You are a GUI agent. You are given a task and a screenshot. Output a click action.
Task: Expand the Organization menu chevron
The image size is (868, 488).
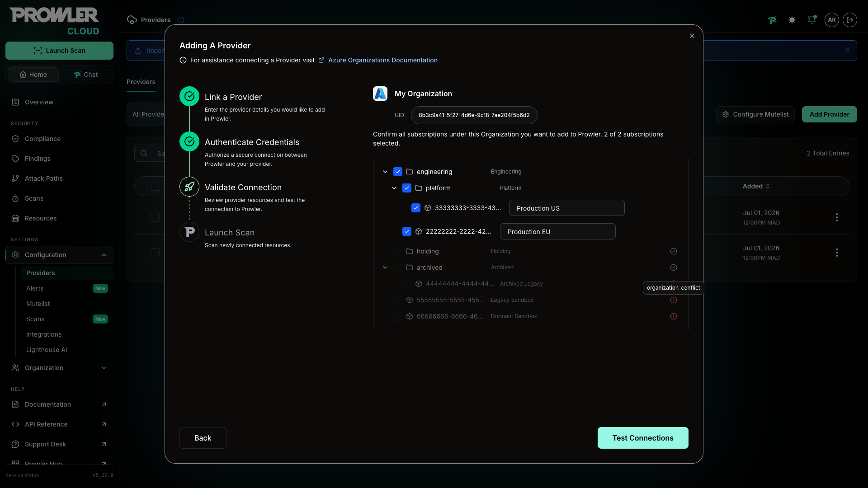pos(104,368)
